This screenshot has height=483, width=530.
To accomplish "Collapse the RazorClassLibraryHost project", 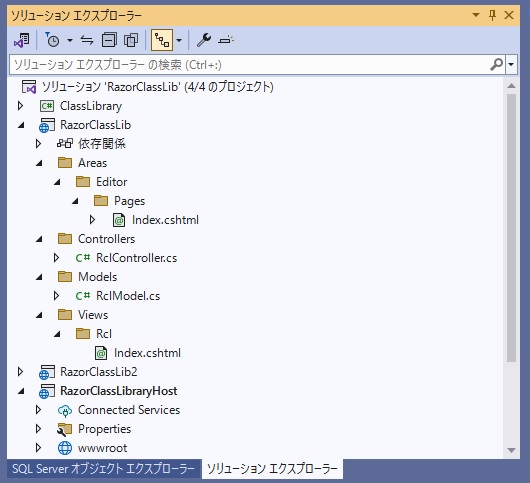I will (x=21, y=391).
